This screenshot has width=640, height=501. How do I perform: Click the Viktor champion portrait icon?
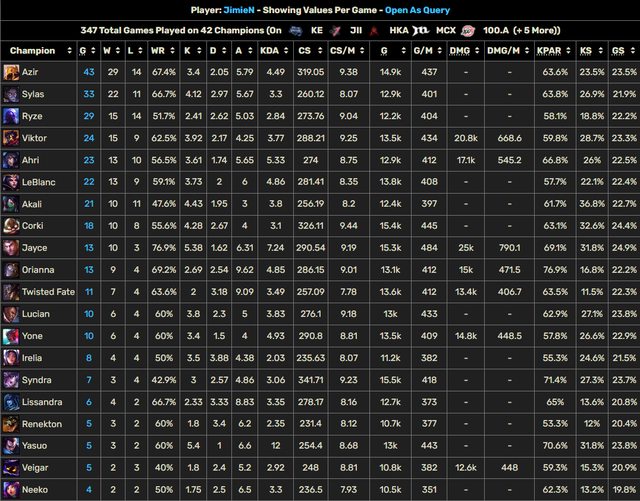tap(11, 138)
